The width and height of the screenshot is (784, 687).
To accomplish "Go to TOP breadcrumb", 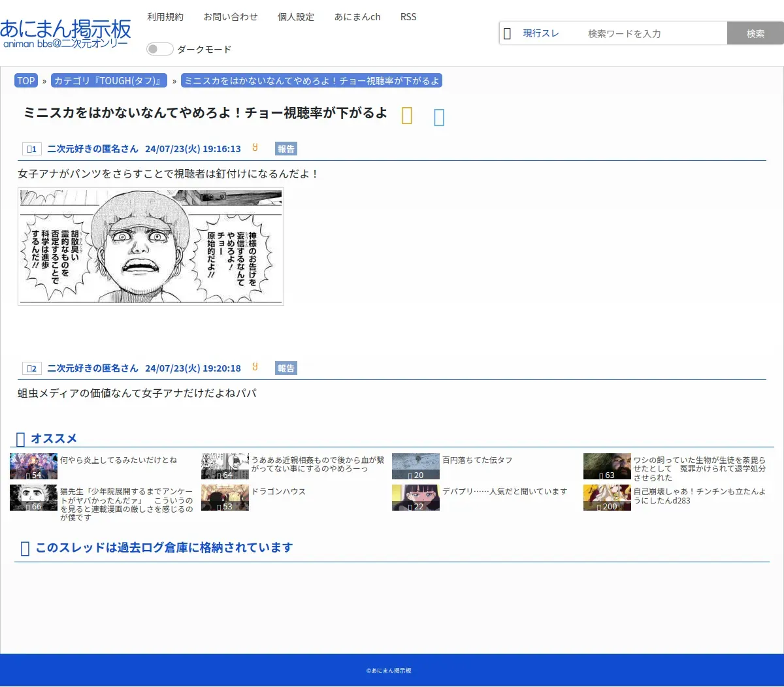I will tap(26, 81).
